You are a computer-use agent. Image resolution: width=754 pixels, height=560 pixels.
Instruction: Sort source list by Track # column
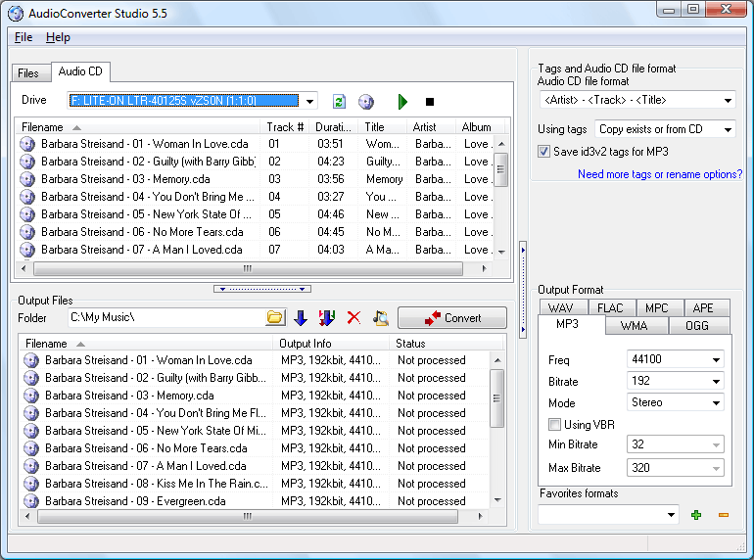(x=285, y=127)
